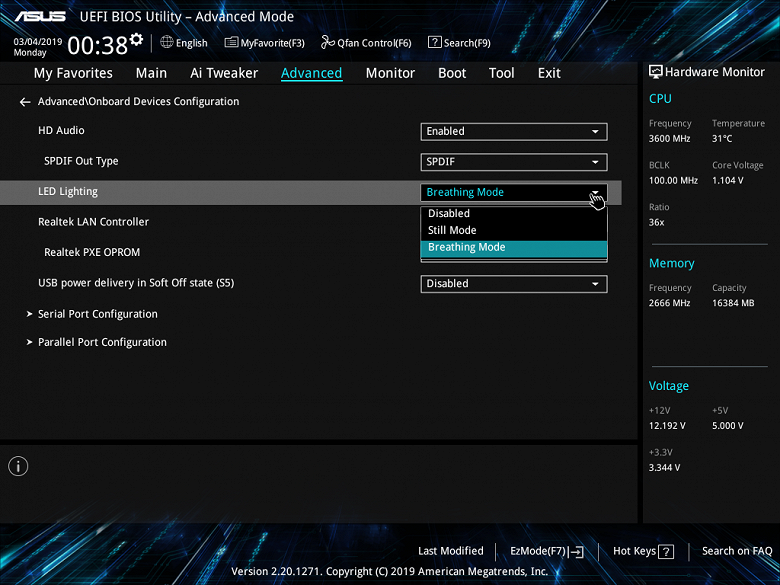Click the info circle icon
780x585 pixels.
(18, 466)
